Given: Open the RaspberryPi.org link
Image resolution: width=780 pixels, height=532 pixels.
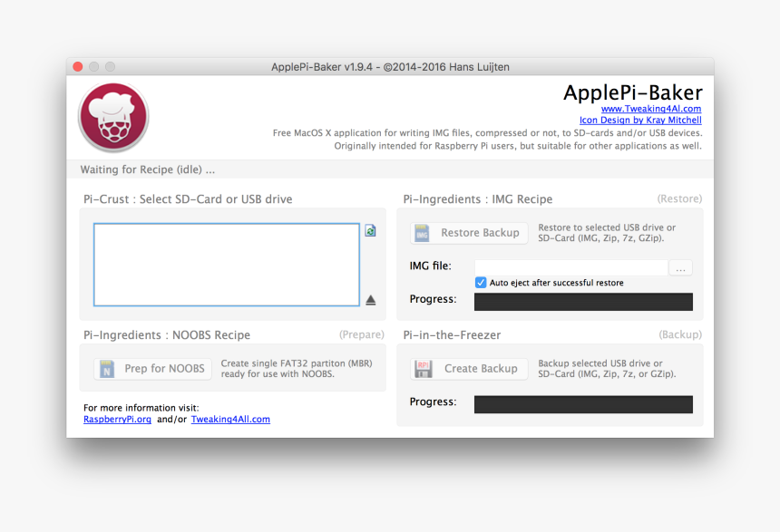Looking at the screenshot, I should click(117, 419).
